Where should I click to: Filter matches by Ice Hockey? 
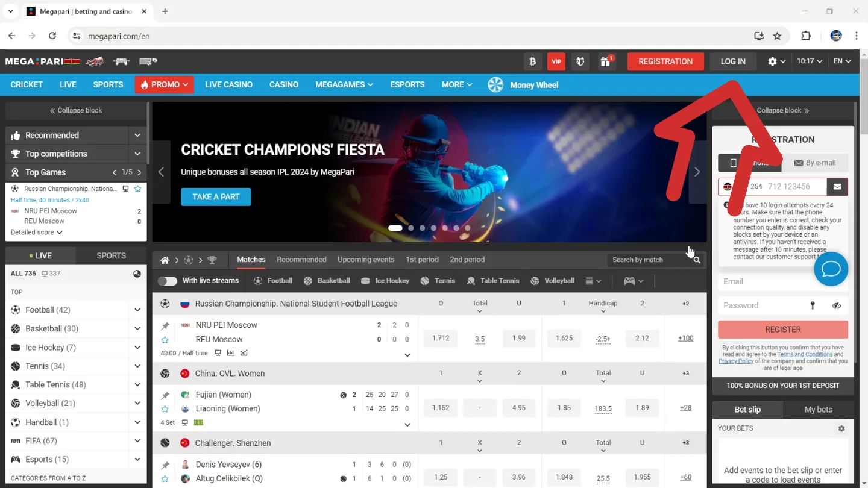[385, 281]
